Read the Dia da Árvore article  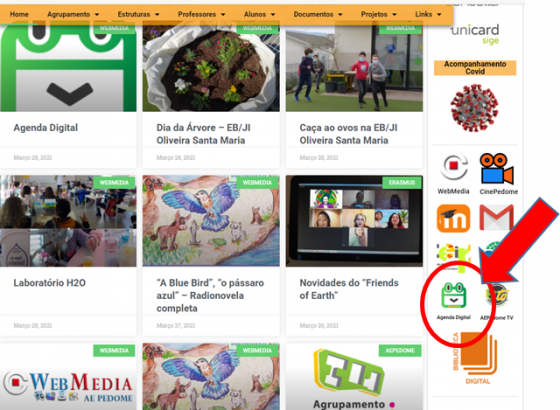204,134
